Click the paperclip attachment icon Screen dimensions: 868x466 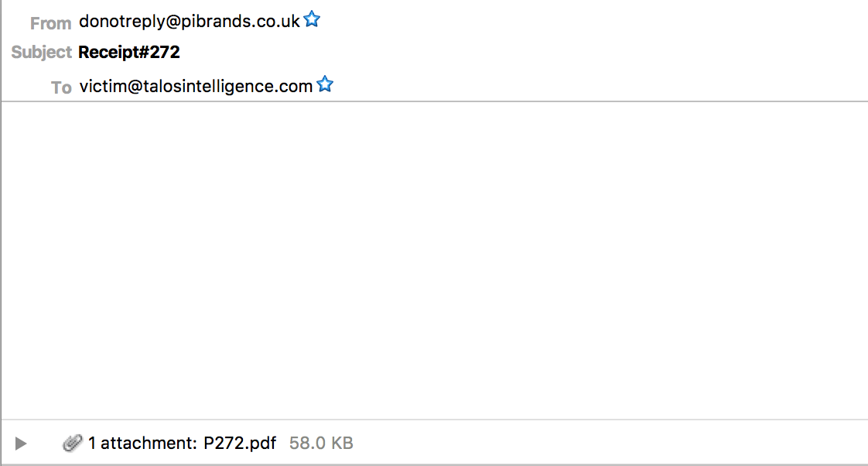pos(73,443)
